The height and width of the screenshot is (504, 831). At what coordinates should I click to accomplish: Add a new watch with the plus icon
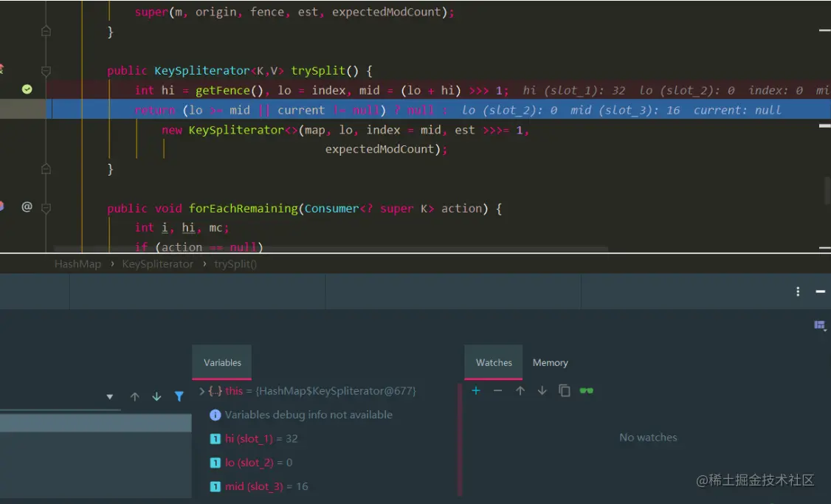(476, 390)
